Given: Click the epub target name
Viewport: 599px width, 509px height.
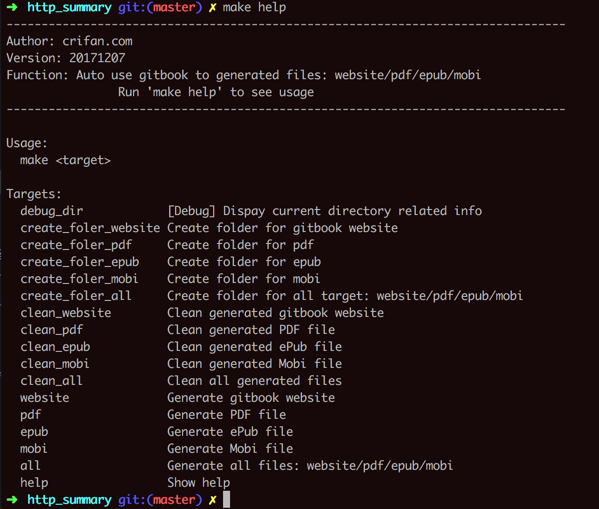Looking at the screenshot, I should coord(34,432).
